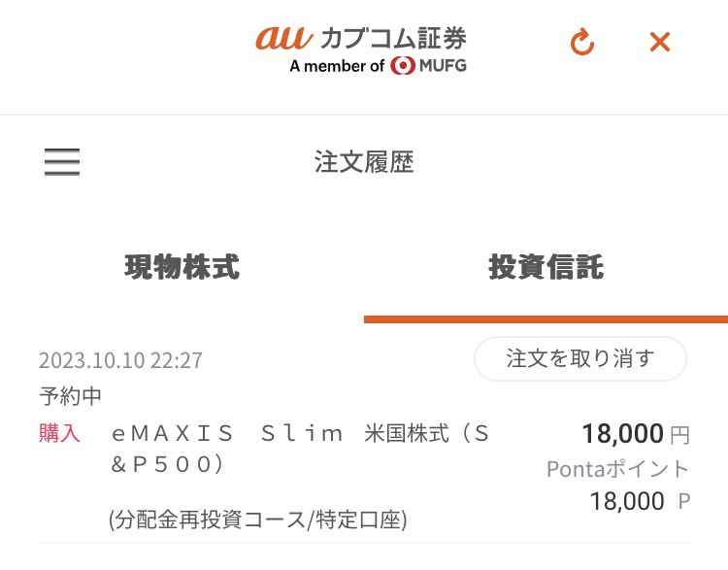Close the page with the X icon
This screenshot has width=728, height=570.
coord(660,43)
